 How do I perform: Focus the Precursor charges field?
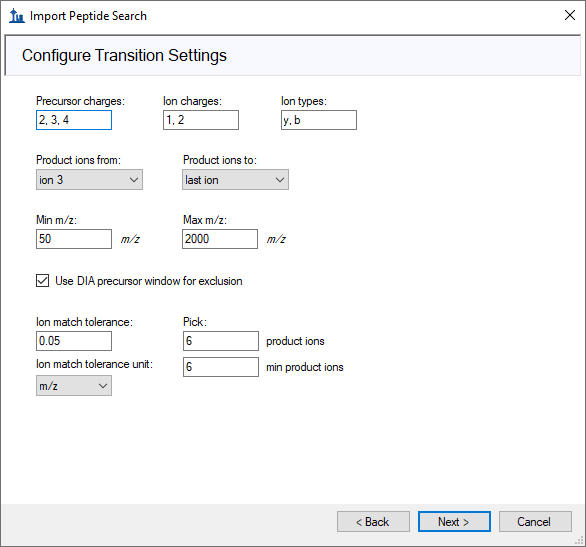[74, 120]
